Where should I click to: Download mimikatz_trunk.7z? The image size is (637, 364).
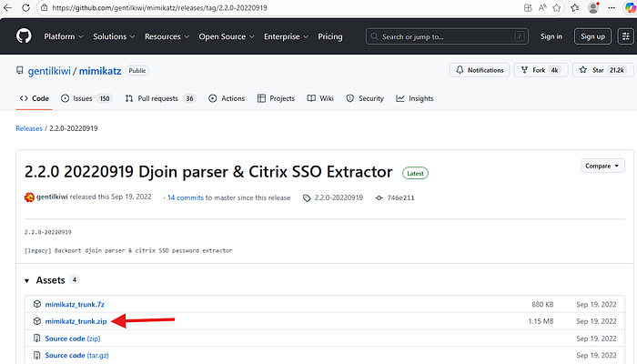pos(75,304)
